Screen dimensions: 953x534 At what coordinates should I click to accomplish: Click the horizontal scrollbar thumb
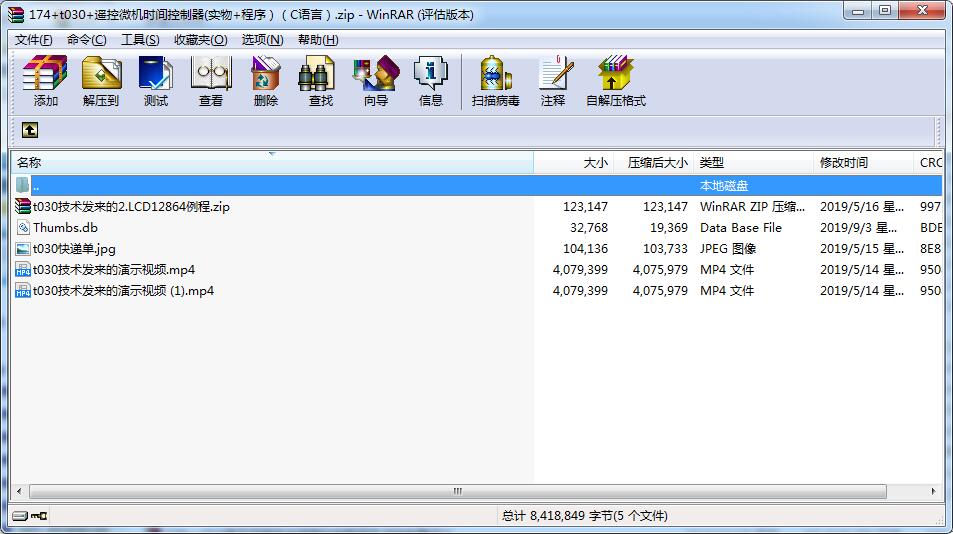(458, 491)
